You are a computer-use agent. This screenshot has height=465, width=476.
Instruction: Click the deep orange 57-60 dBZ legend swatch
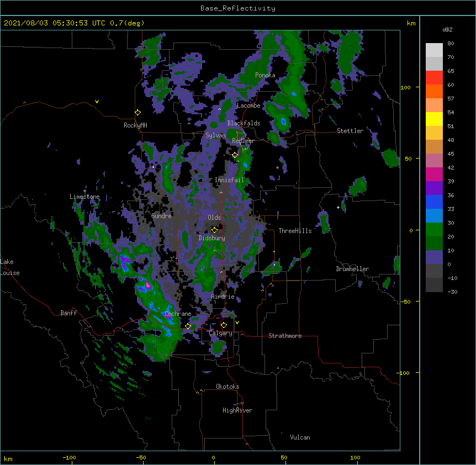click(434, 91)
